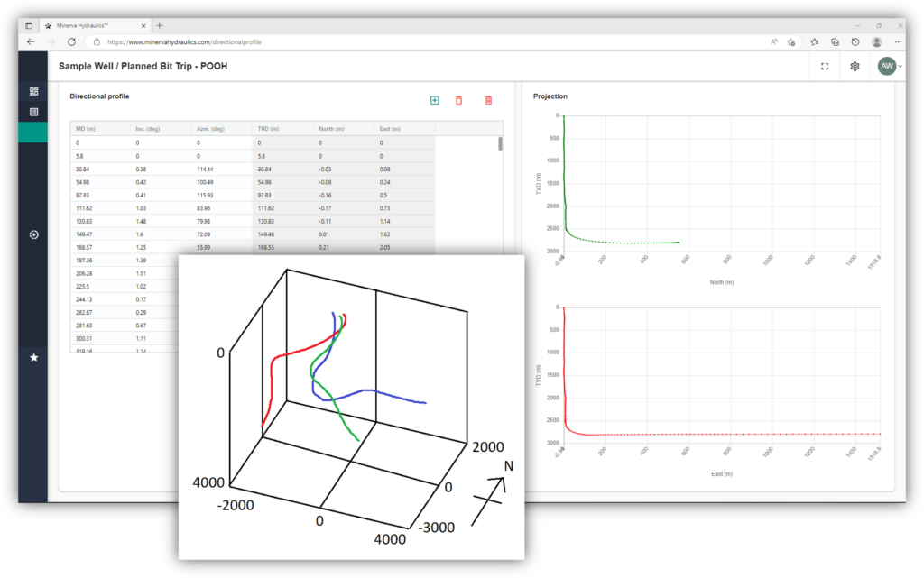
Task: Click the red trash delete row icon
Action: coord(458,101)
